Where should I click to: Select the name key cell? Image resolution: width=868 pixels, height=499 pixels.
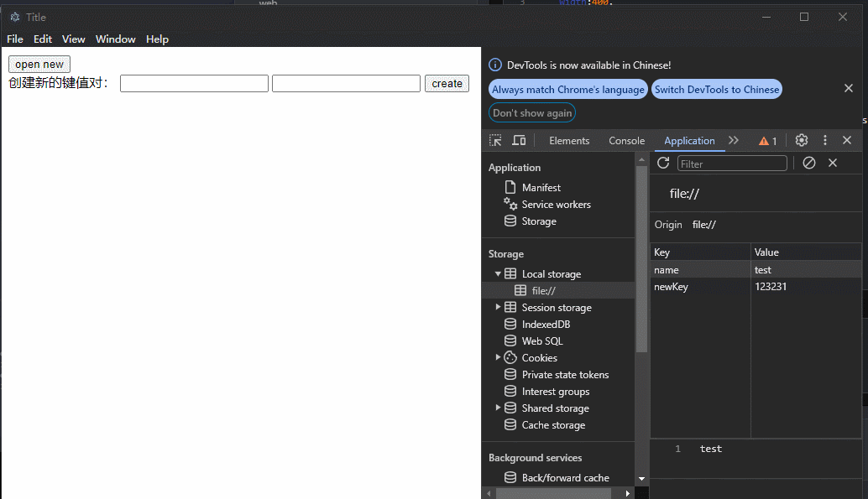click(x=700, y=270)
